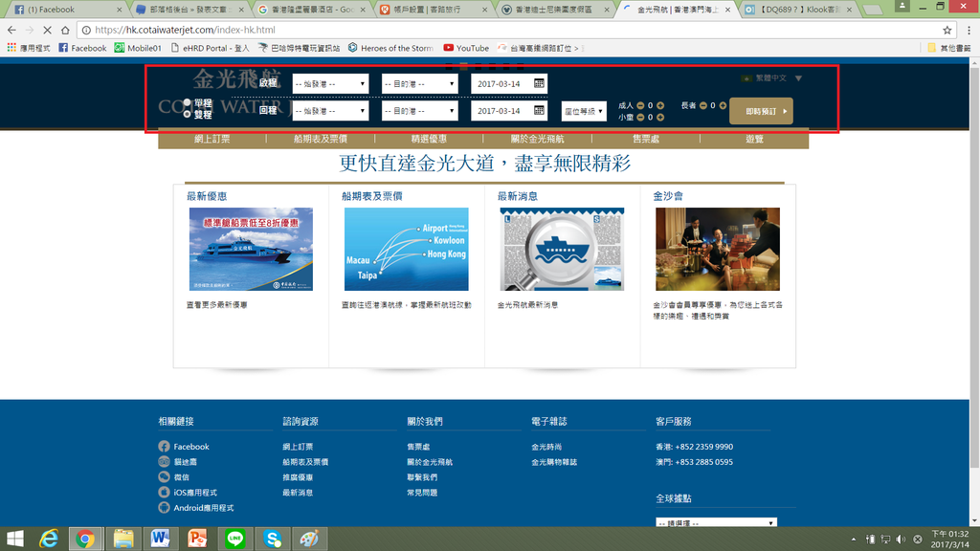Click the address bar URL

[x=185, y=30]
